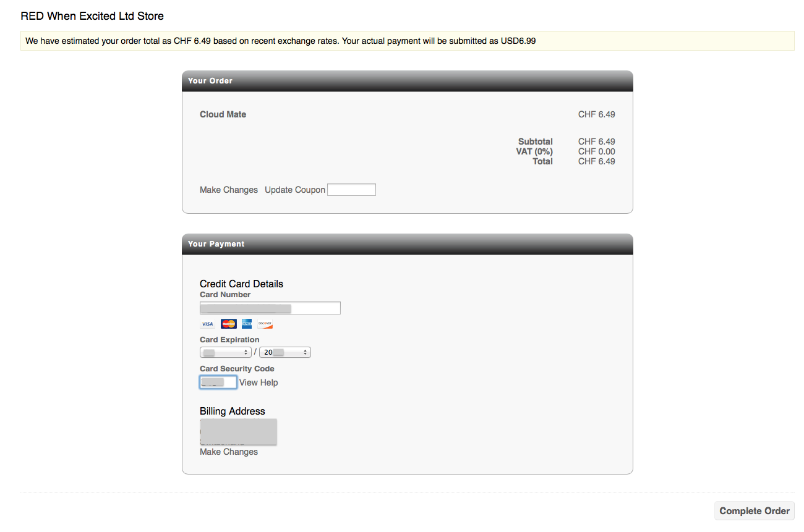Open View Help for security code
Image resolution: width=804 pixels, height=532 pixels.
(259, 382)
